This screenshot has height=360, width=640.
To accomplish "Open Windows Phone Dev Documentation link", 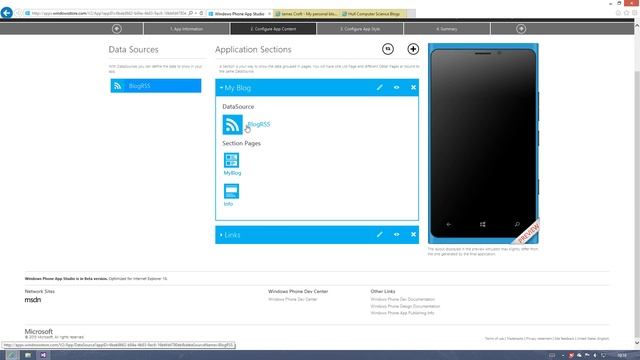I will 402,300.
